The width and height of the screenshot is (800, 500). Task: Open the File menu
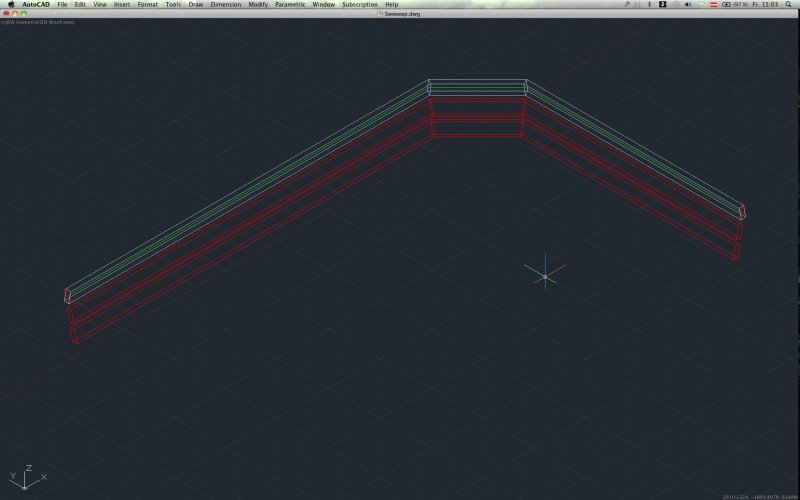62,4
